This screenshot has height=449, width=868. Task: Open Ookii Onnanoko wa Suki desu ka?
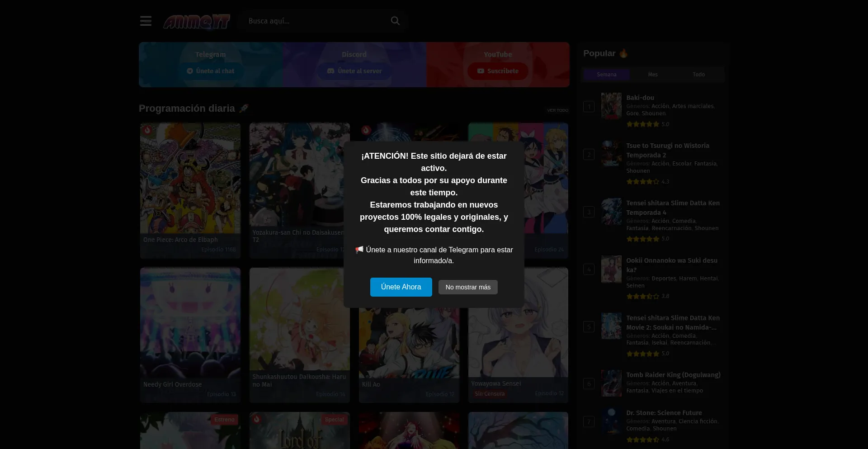(672, 265)
